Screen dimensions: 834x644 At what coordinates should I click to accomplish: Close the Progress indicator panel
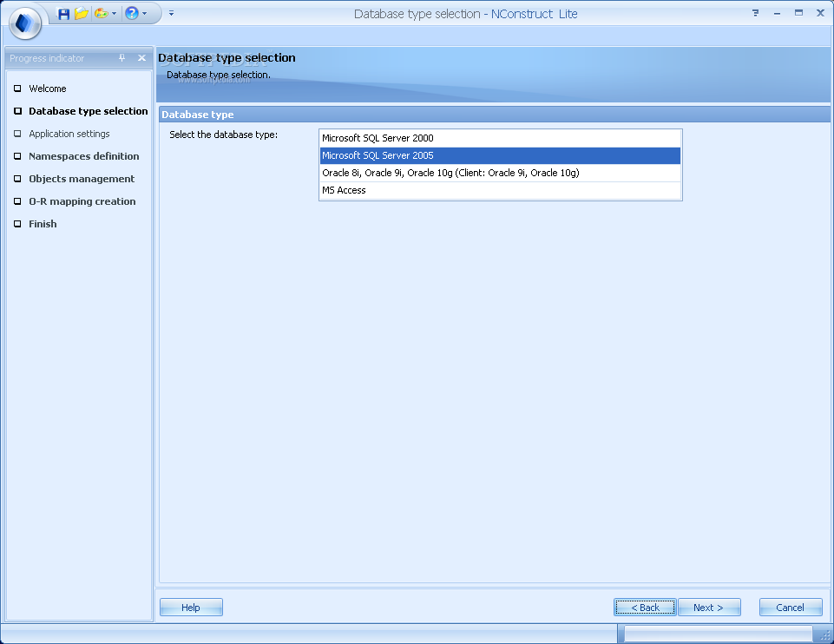tap(141, 58)
